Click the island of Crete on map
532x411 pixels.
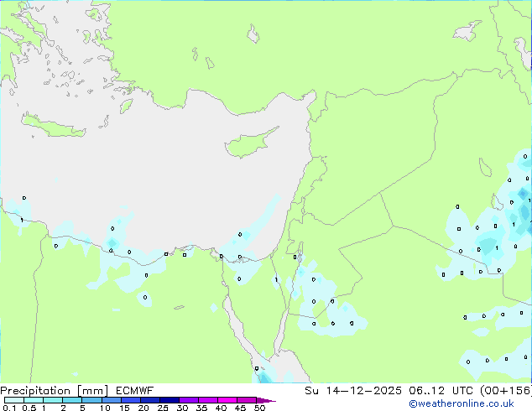tap(53, 126)
